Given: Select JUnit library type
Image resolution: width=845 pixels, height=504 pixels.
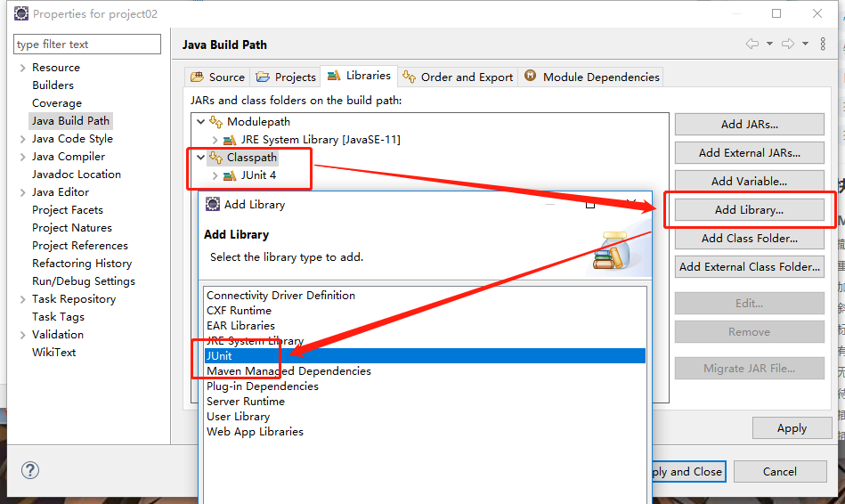Looking at the screenshot, I should click(426, 356).
